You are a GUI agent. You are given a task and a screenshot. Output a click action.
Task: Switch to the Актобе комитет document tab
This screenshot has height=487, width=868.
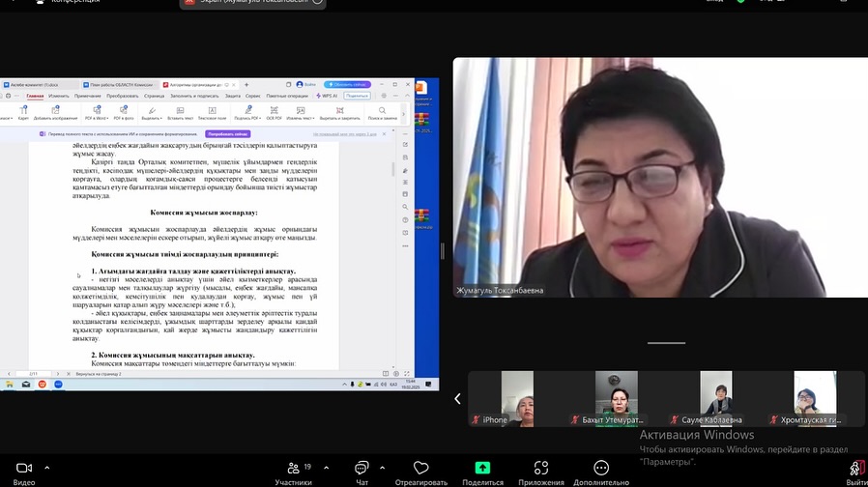pyautogui.click(x=39, y=85)
